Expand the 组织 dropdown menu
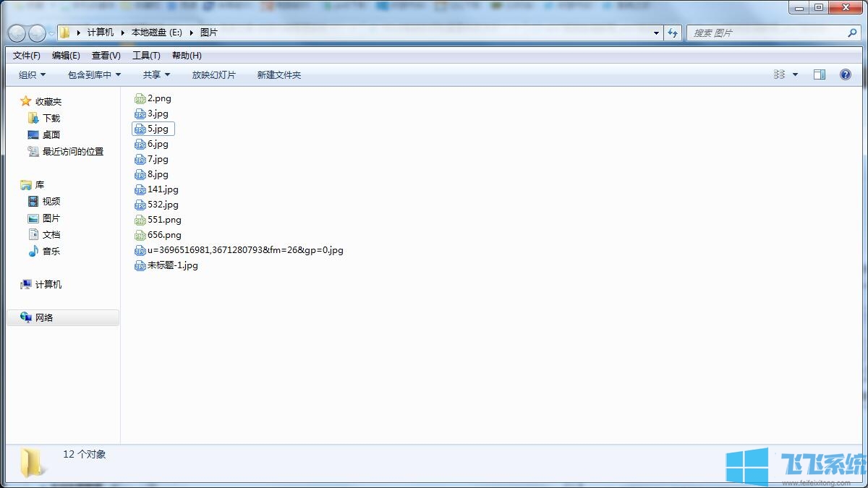Screen dimensions: 868x488 [x=32, y=74]
